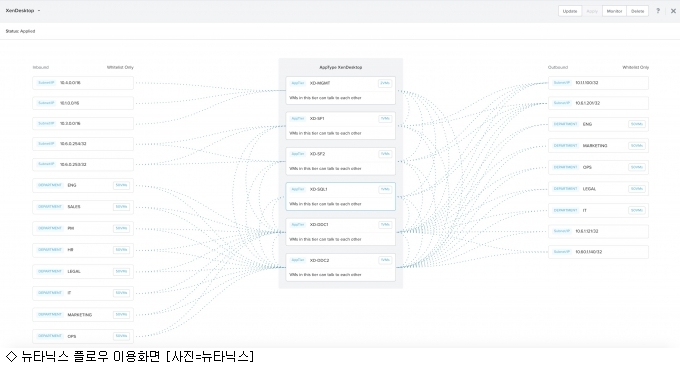The image size is (680, 368).
Task: Close the policy view with X icon
Action: [x=673, y=11]
